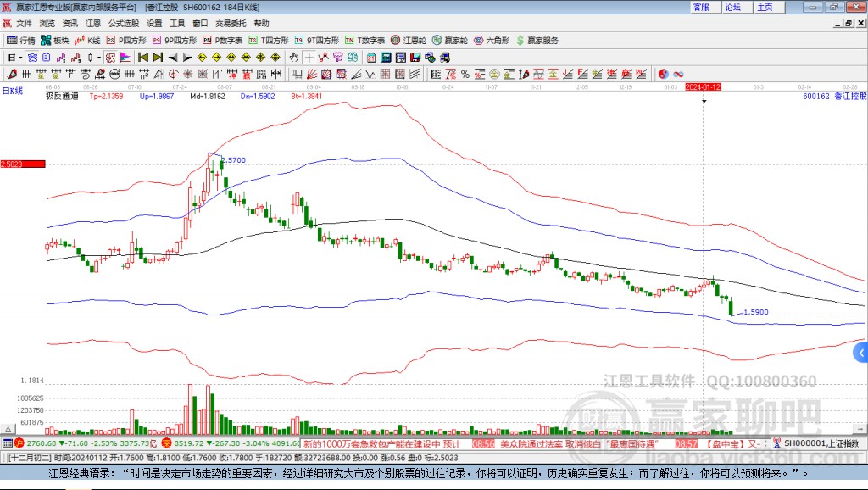Jump to first bar with skip-back icon
Viewport: 868px width, 490px height.
coord(143,58)
